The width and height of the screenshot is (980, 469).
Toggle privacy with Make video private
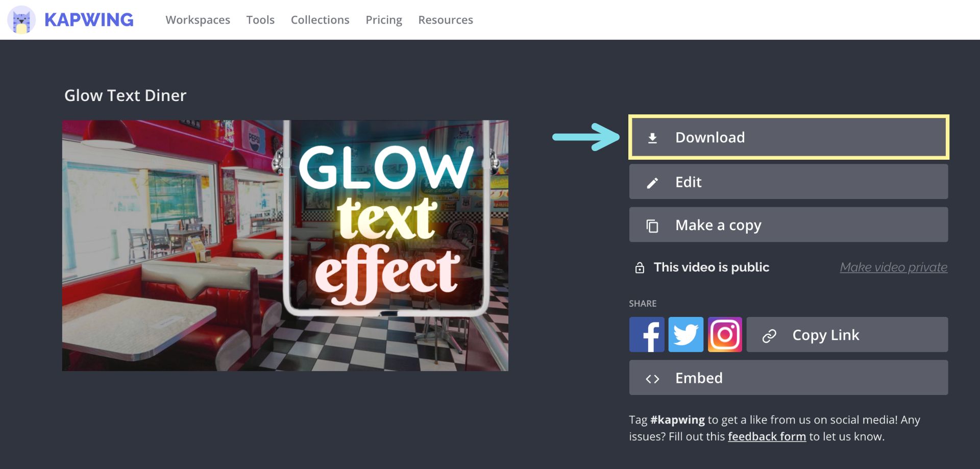(893, 267)
